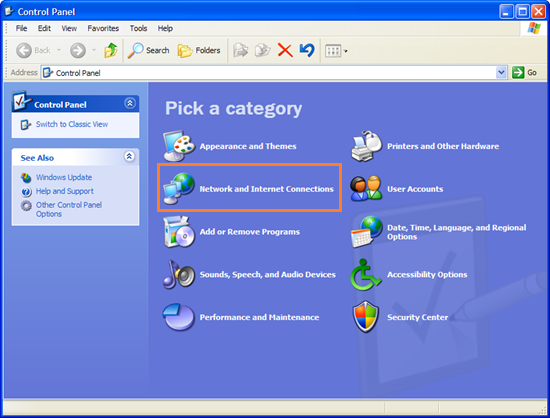Click the Control Panel title bar icon
550x418 pixels.
[x=9, y=11]
